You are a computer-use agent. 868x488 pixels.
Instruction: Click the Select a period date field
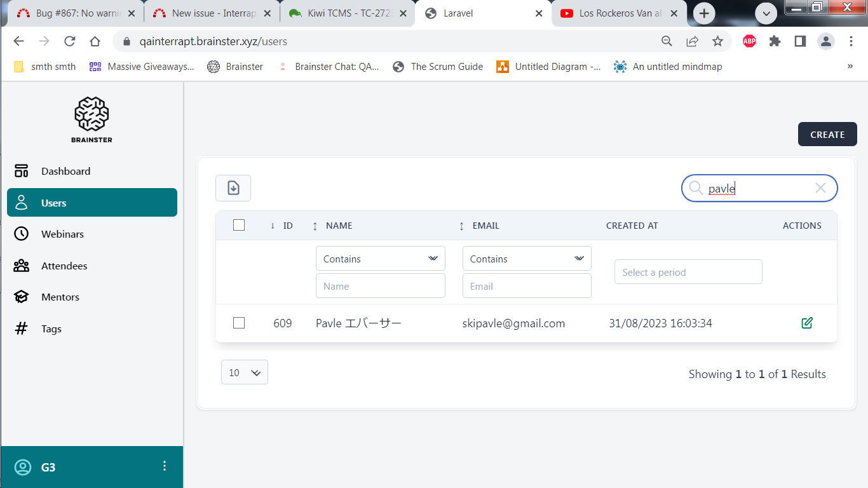(688, 272)
